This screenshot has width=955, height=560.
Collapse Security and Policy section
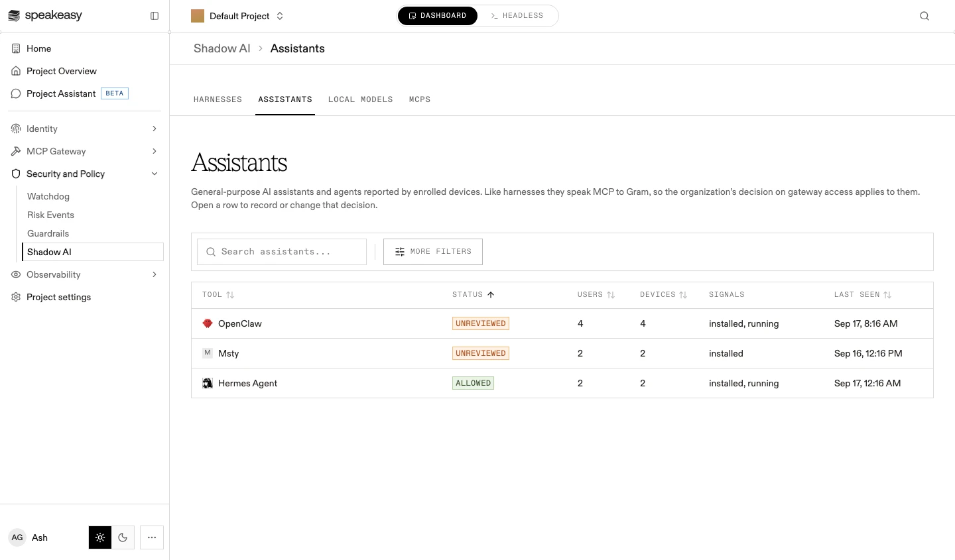point(155,174)
